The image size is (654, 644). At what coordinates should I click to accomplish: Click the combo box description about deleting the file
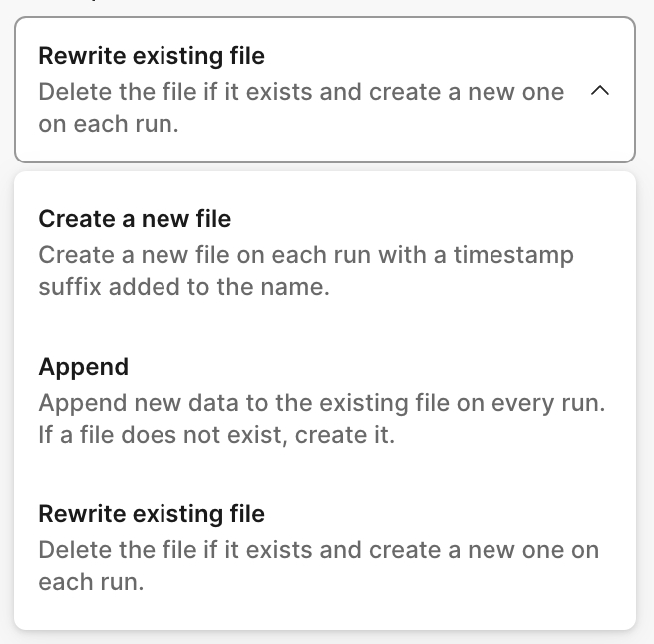click(301, 92)
